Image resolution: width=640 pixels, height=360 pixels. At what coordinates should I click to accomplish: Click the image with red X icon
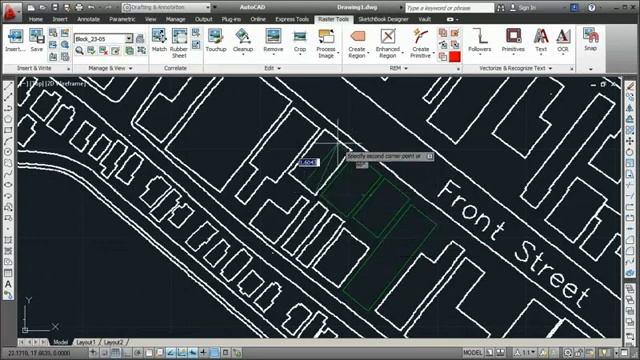pos(104,51)
